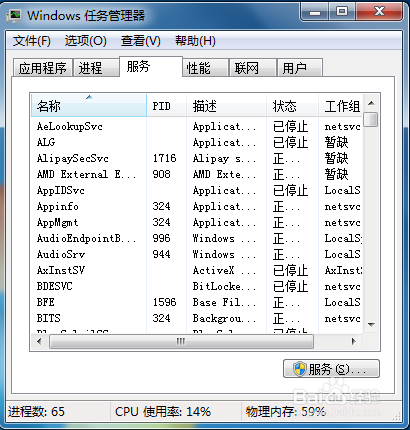Open the 文件(F) menu
The height and width of the screenshot is (430, 410).
click(x=32, y=41)
